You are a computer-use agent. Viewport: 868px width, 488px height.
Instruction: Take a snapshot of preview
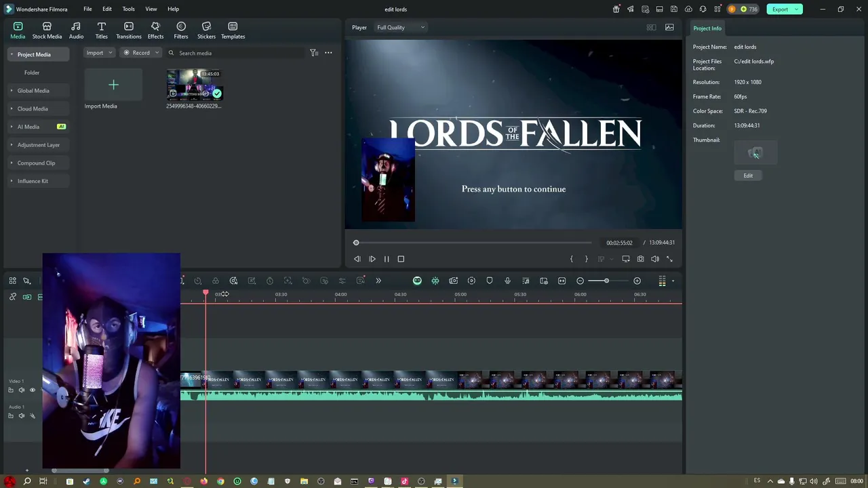[640, 259]
